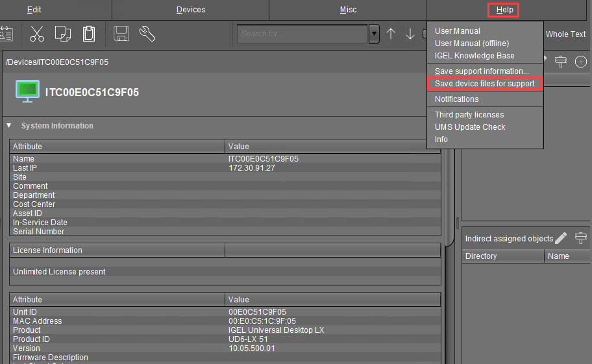Open the Devices menu
The image size is (592, 364).
(190, 10)
